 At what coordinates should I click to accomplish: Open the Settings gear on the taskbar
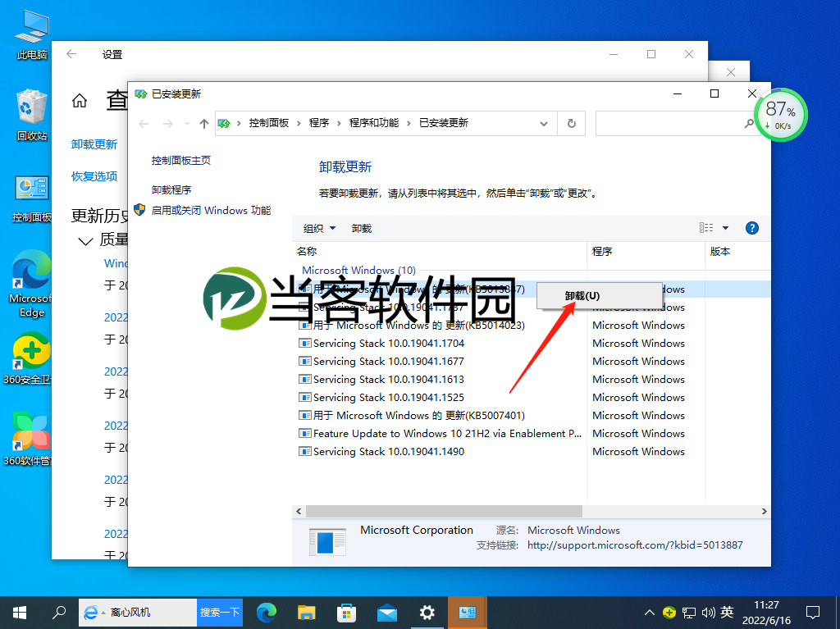click(x=427, y=613)
